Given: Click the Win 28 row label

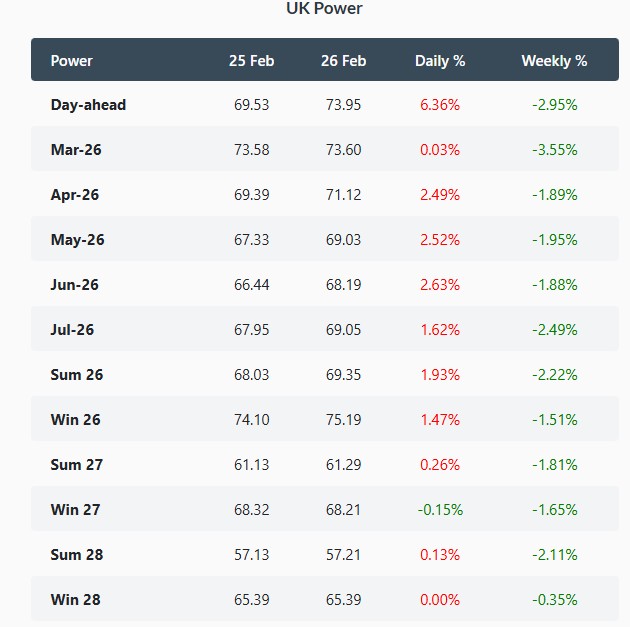Looking at the screenshot, I should 76,600.
